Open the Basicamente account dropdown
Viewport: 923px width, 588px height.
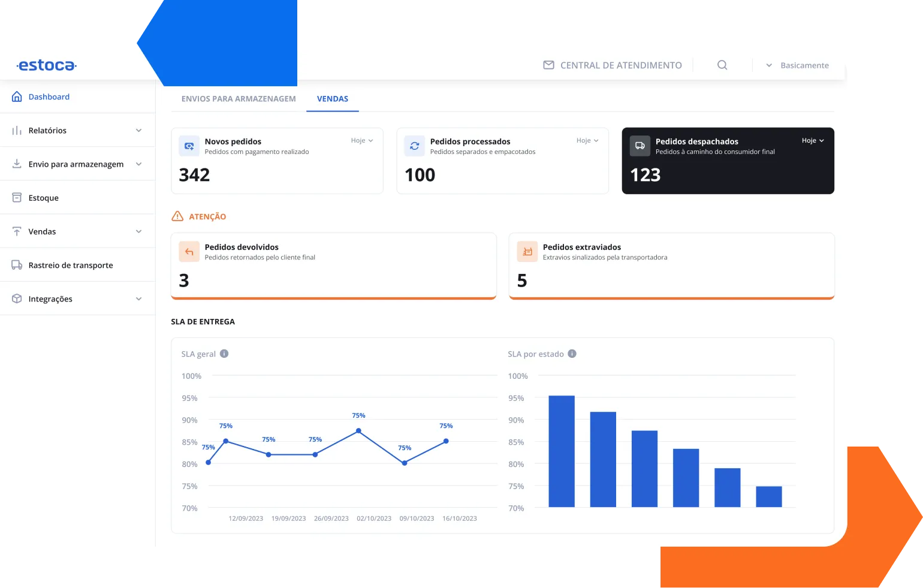click(797, 65)
